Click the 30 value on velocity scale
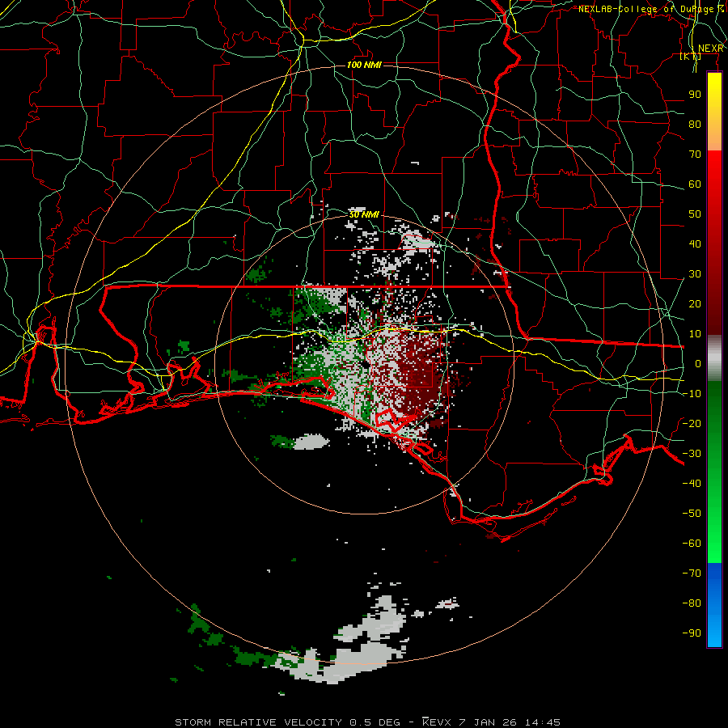The image size is (728, 728). [695, 274]
